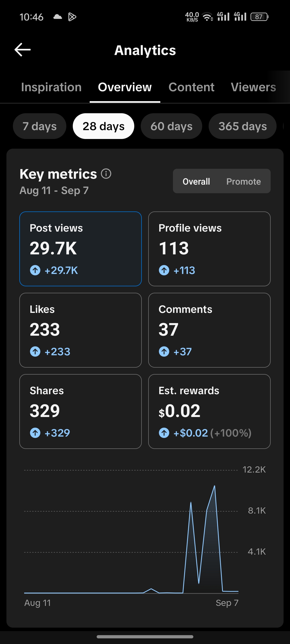Tap the tallest peak on the chart

(215, 486)
